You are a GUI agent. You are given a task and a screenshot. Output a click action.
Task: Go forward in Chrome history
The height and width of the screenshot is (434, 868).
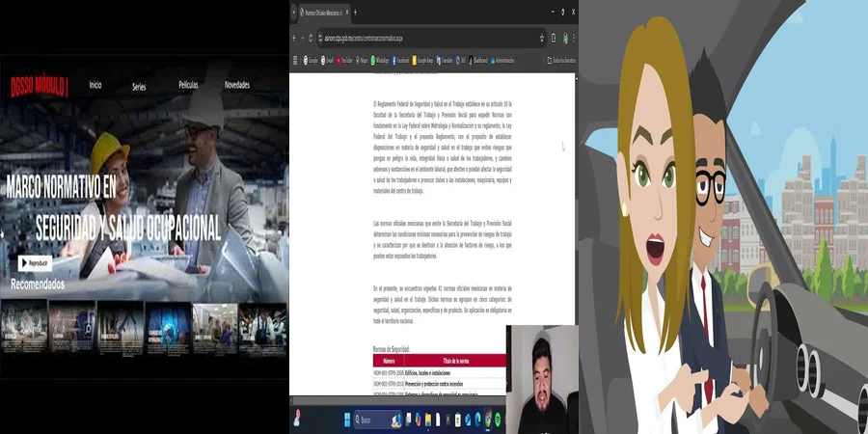302,39
